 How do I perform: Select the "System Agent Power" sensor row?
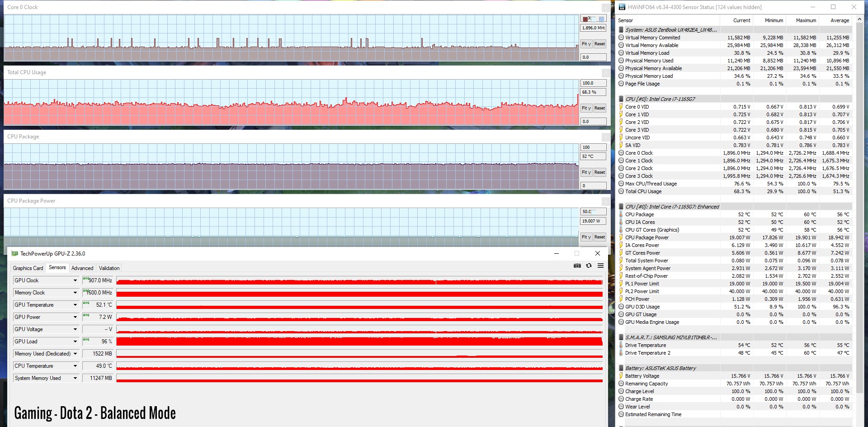pos(735,268)
